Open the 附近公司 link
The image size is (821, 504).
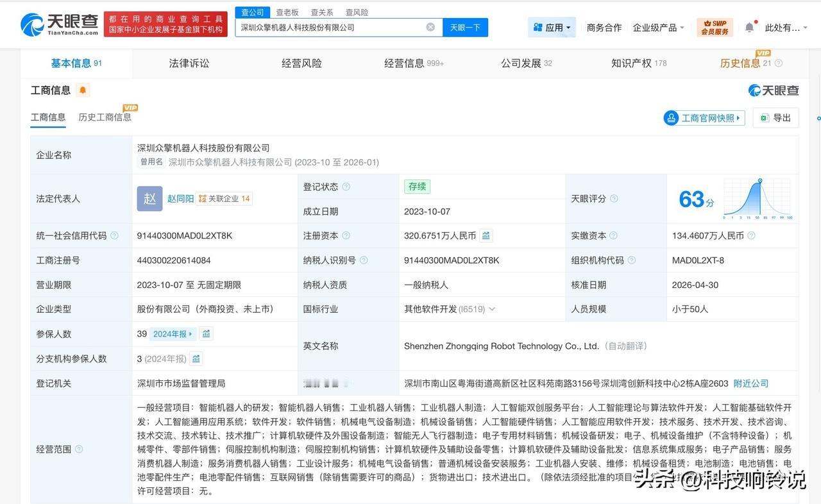tap(750, 383)
